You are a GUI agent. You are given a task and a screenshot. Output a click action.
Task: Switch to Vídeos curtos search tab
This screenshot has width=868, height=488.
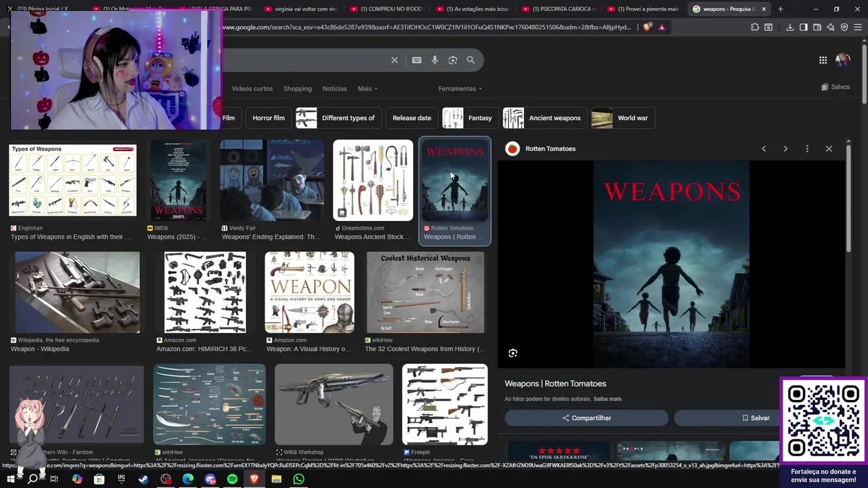[x=252, y=89]
